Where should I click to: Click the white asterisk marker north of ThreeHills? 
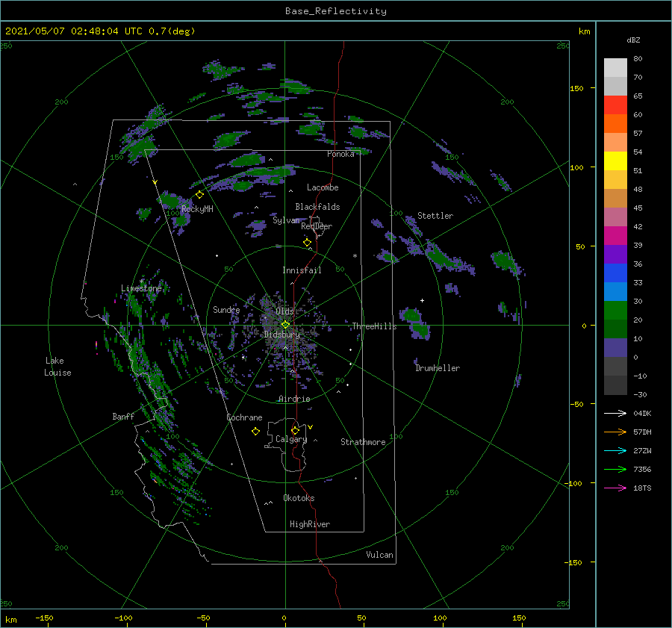pos(355,256)
